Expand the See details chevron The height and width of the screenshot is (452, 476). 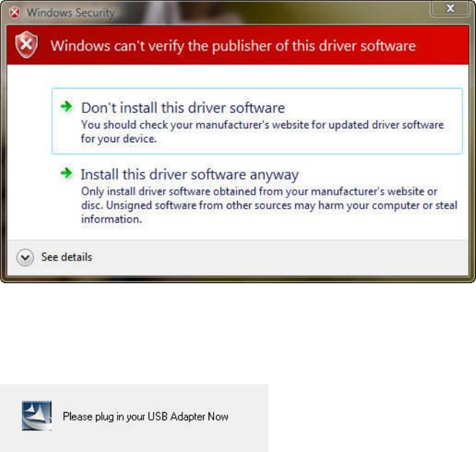pyautogui.click(x=25, y=258)
